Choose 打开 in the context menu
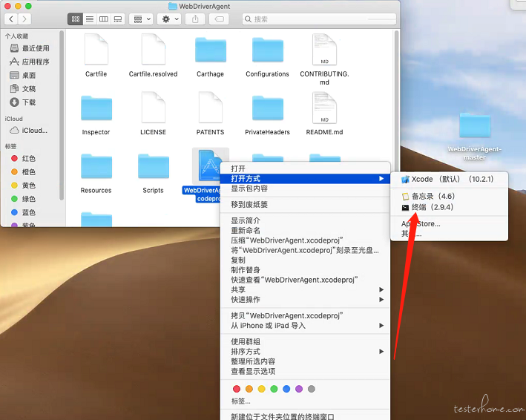The height and width of the screenshot is (420, 526). (x=305, y=168)
